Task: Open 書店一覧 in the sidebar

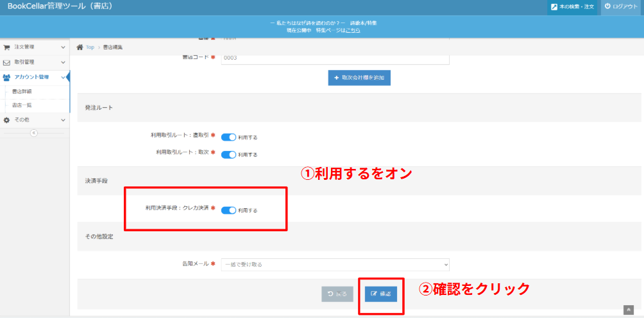Action: (22, 105)
